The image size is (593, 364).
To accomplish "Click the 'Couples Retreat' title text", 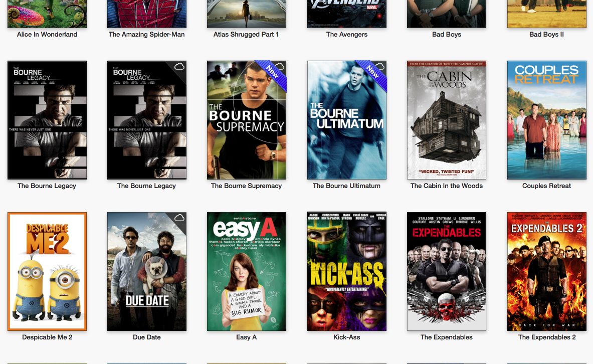I will pos(547,186).
